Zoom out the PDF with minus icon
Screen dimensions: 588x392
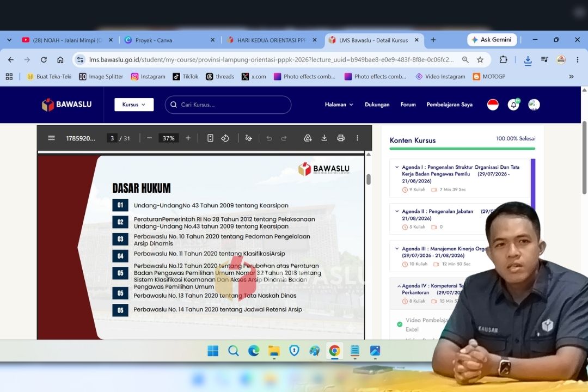pos(149,138)
